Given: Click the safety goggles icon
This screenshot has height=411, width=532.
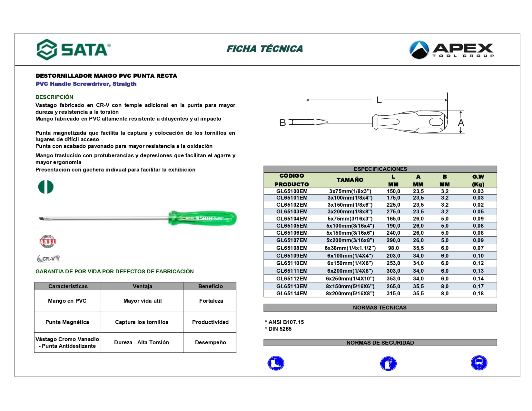Looking at the screenshot, I should click(479, 363).
